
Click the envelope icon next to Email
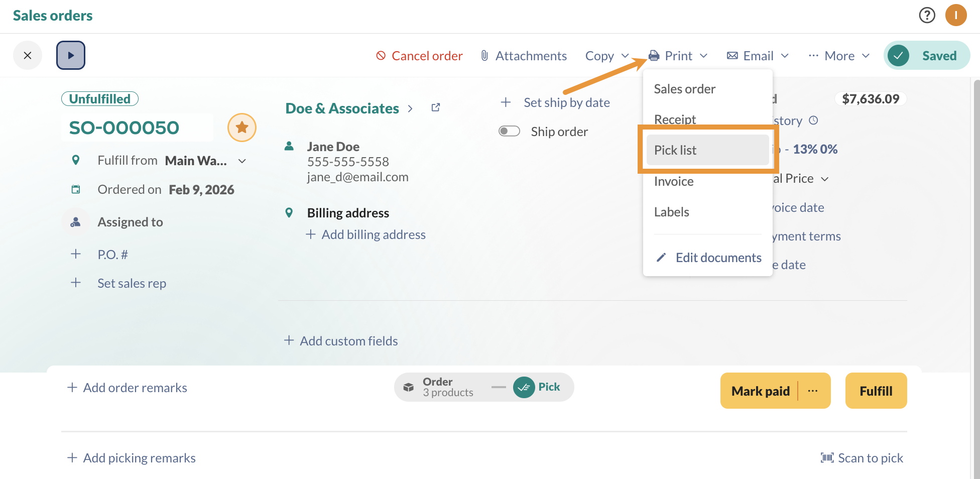click(732, 55)
